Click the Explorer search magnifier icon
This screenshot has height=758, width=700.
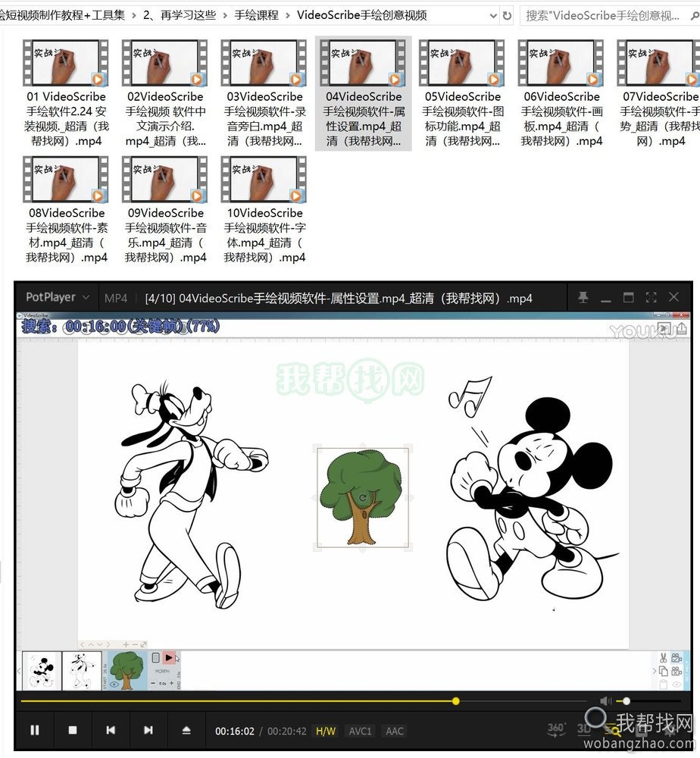click(x=695, y=15)
